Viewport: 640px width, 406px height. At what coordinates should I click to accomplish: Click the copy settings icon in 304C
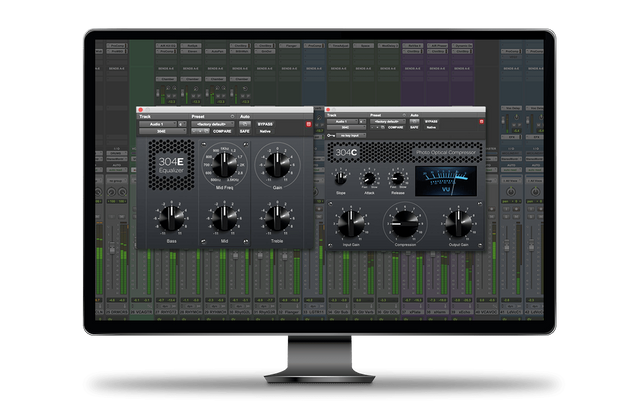[x=382, y=128]
